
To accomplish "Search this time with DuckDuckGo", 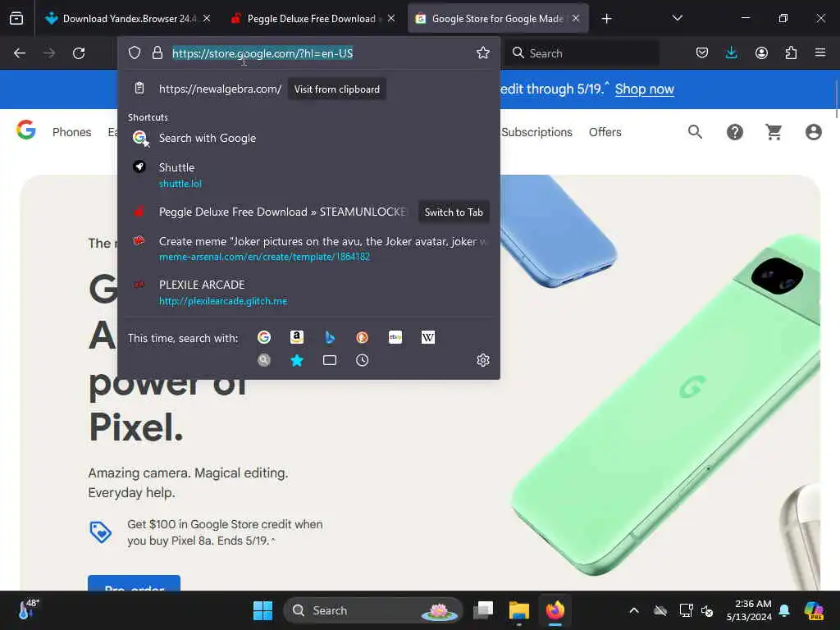I will pos(362,337).
